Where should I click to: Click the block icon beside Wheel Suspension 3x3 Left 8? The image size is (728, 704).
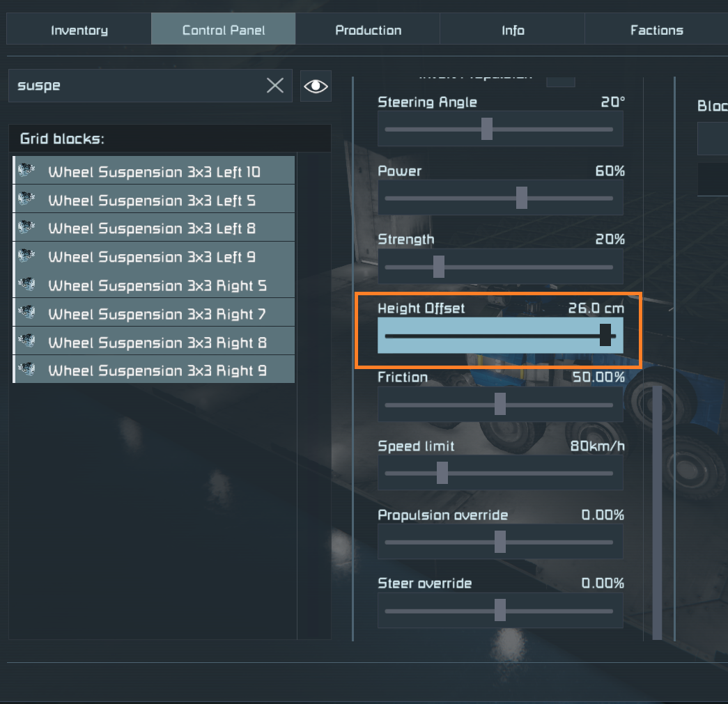click(x=27, y=228)
